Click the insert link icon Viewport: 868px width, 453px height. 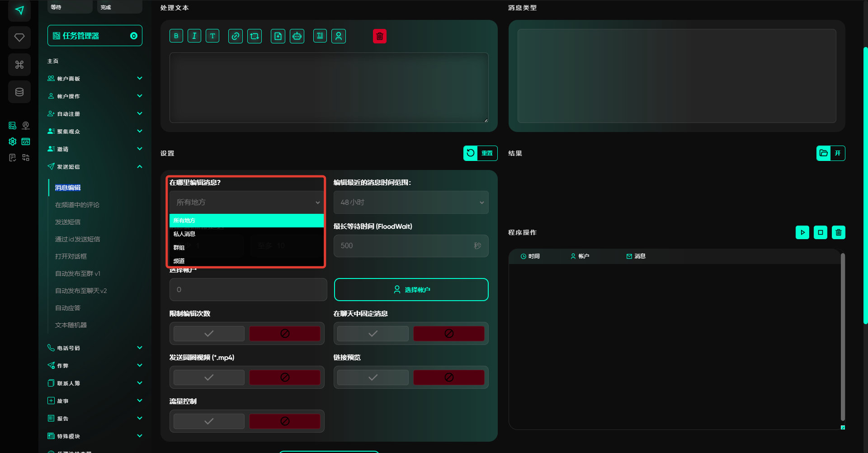(x=235, y=36)
